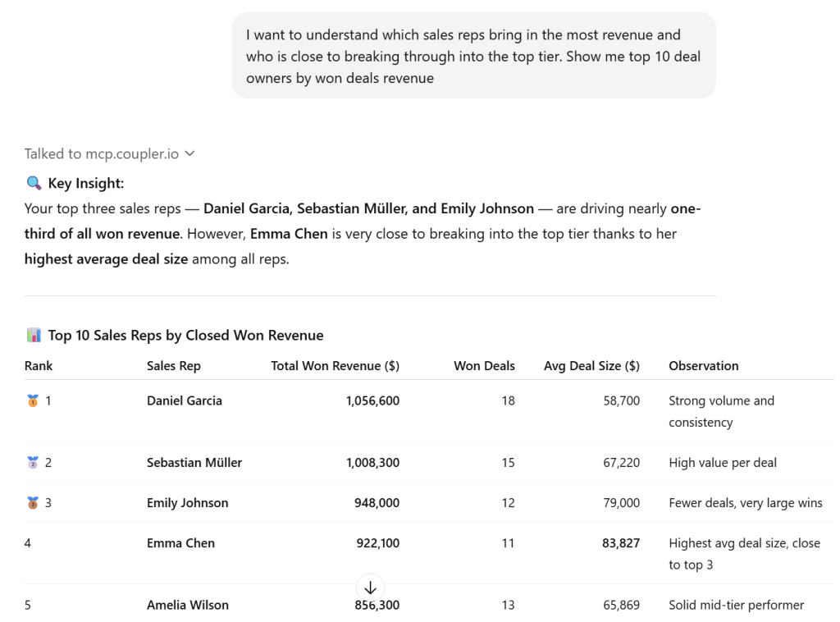Click the Total Won Revenue ($) column header
The image size is (840, 622).
(x=335, y=366)
